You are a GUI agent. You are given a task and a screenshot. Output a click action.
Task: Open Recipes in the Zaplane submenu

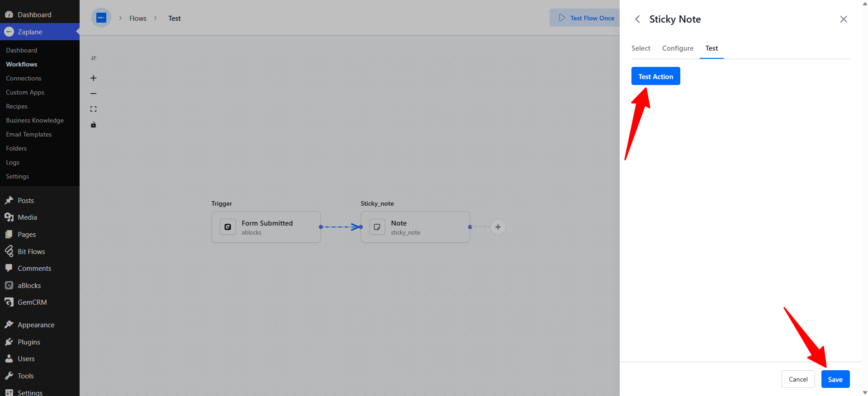click(x=17, y=106)
